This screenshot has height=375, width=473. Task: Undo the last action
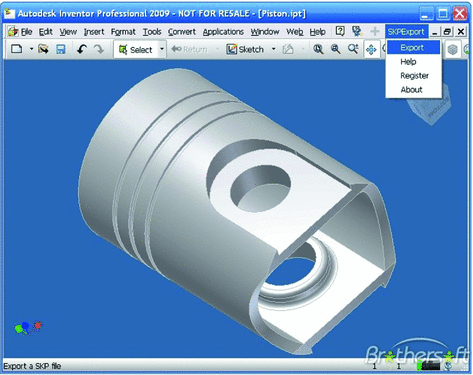click(x=82, y=49)
